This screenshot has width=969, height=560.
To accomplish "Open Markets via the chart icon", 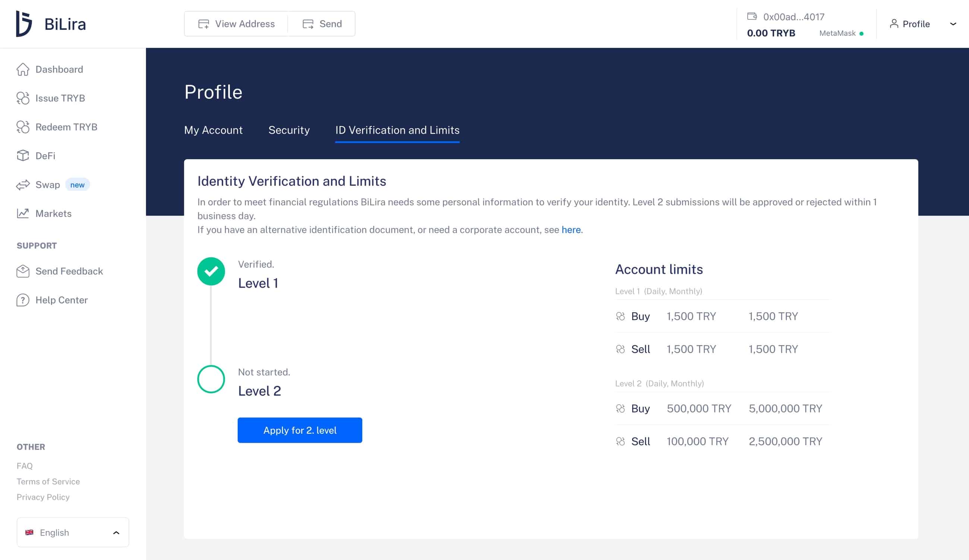I will click(23, 213).
